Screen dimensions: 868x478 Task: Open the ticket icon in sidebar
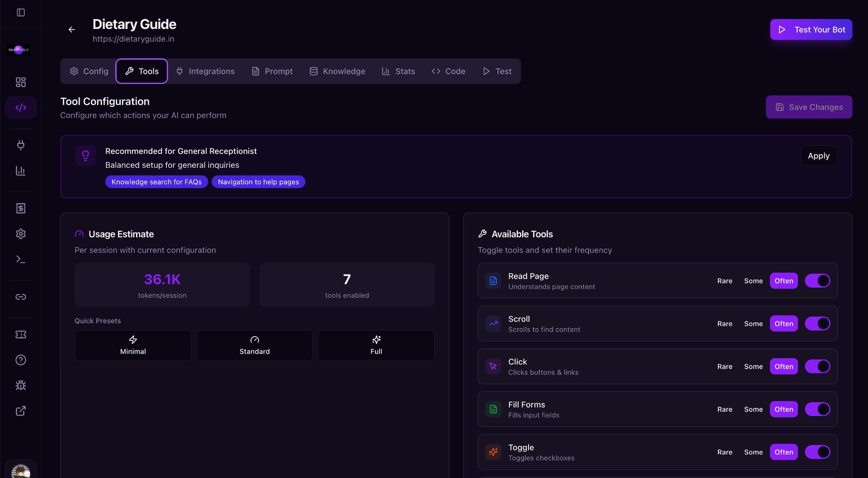(x=21, y=334)
